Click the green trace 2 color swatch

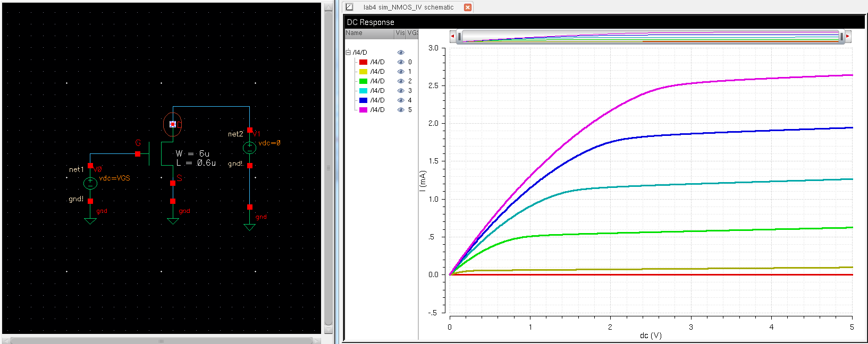pos(363,81)
